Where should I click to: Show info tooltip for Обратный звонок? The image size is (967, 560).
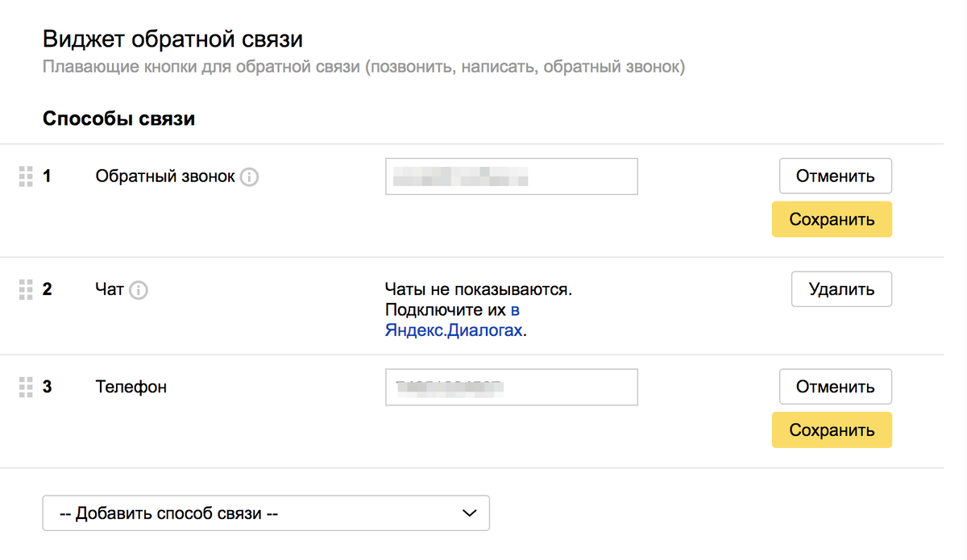(x=250, y=176)
